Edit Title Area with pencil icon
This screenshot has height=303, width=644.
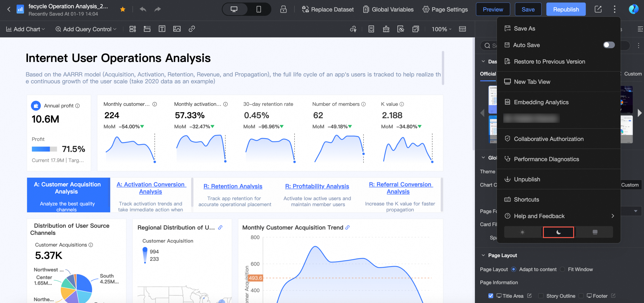(529, 296)
